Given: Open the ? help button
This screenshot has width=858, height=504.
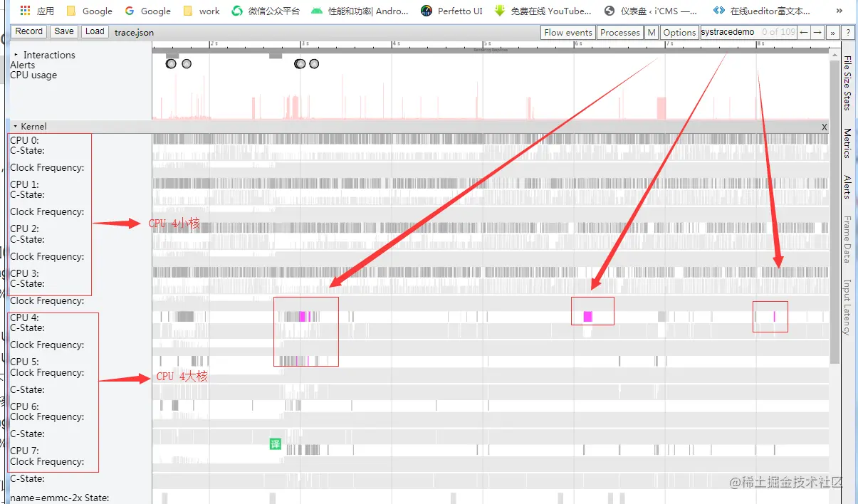Looking at the screenshot, I should [x=848, y=32].
